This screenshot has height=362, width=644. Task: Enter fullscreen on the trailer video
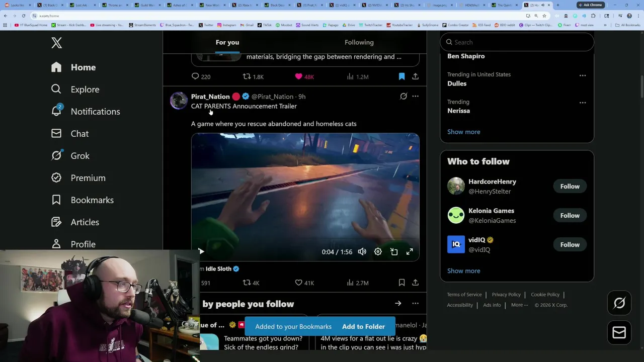click(x=410, y=251)
